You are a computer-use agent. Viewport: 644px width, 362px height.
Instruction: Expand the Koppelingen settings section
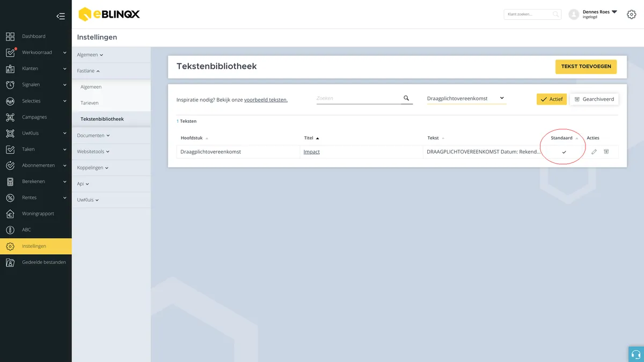point(93,168)
